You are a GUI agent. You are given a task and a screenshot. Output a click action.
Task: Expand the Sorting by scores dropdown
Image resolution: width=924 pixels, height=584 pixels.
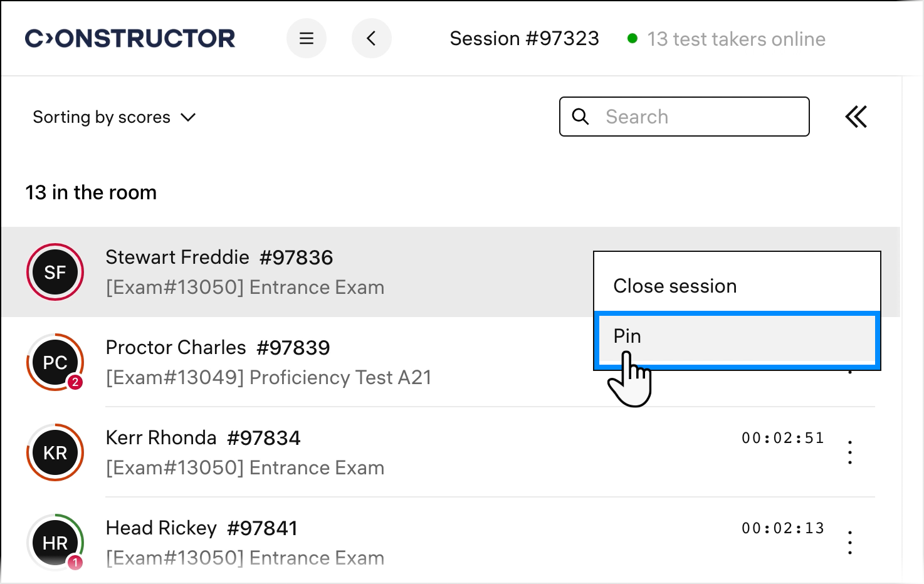pyautogui.click(x=114, y=117)
